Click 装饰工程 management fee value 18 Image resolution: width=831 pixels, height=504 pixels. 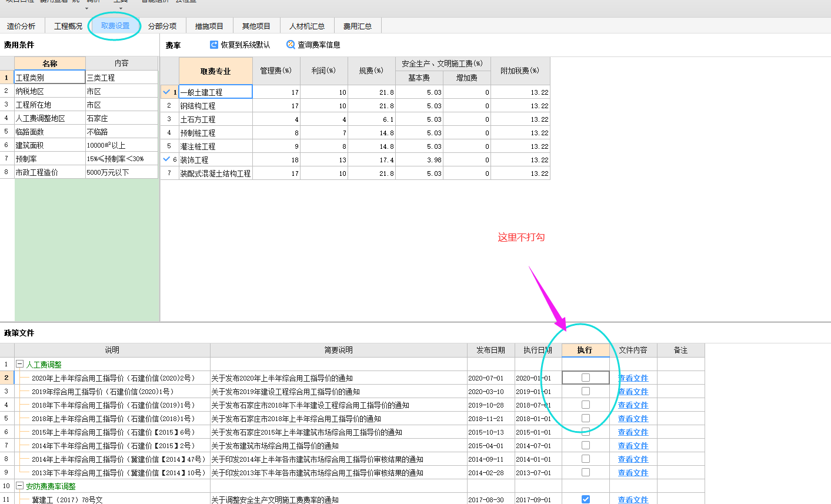click(x=276, y=159)
